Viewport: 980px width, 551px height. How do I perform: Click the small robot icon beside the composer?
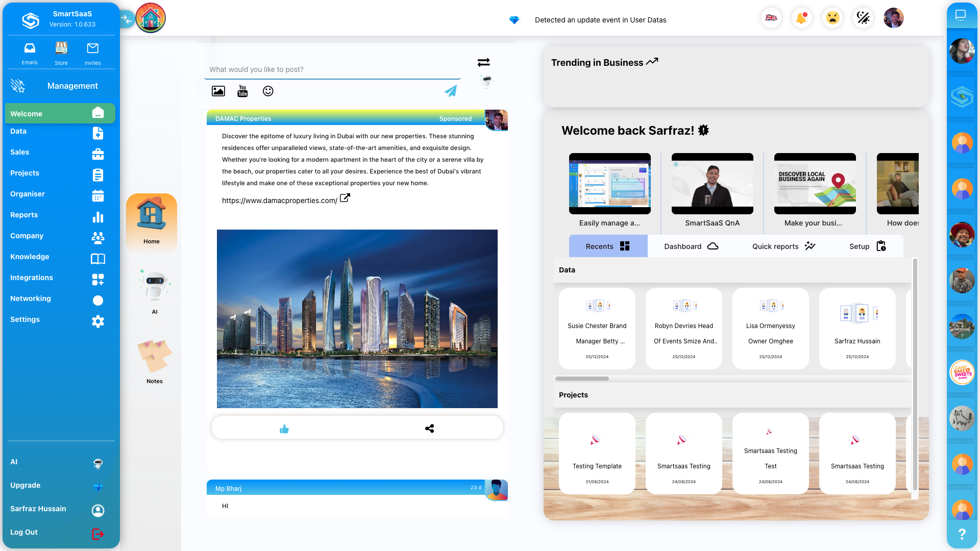(487, 82)
